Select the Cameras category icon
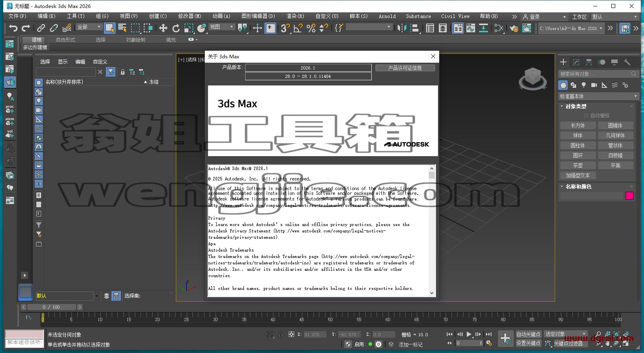Image resolution: width=644 pixels, height=353 pixels. tap(594, 85)
